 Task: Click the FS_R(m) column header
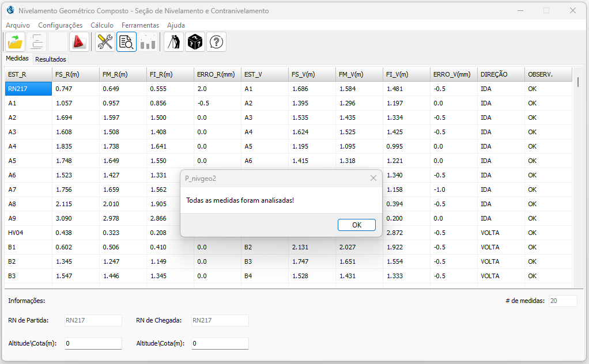click(x=75, y=74)
